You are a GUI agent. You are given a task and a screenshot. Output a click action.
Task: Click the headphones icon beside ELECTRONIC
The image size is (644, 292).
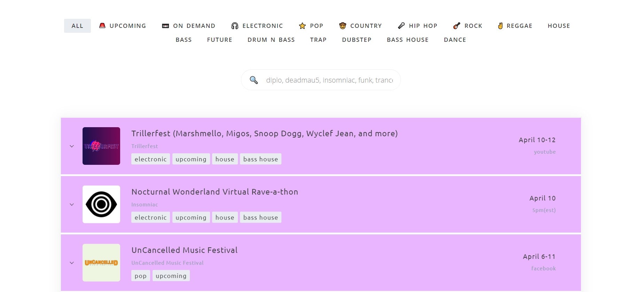click(235, 26)
